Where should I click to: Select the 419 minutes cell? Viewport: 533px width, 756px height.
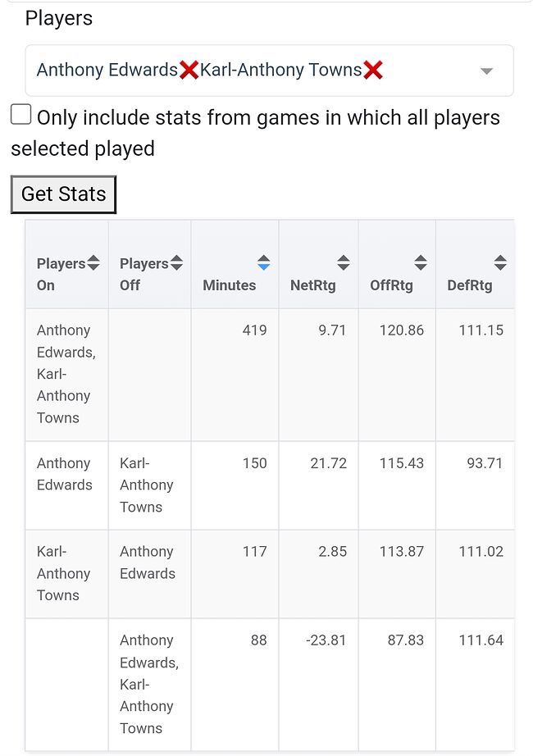pyautogui.click(x=254, y=330)
